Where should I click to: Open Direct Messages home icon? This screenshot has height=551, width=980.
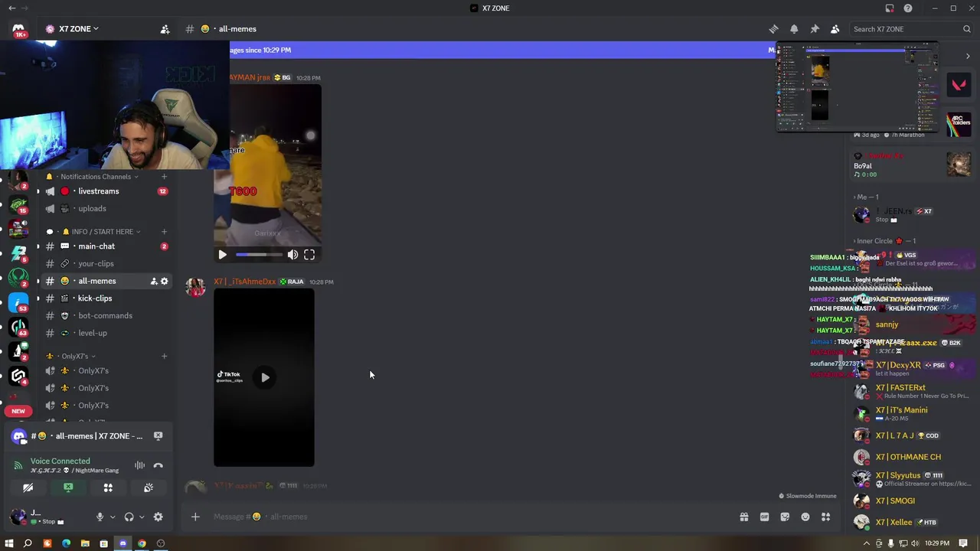(x=18, y=29)
